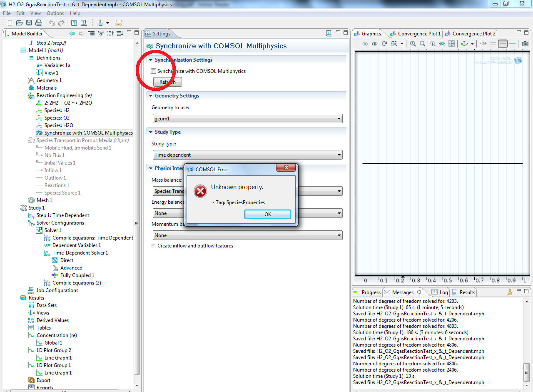Click Zoom Selected in Graphics toolbar

point(442,44)
